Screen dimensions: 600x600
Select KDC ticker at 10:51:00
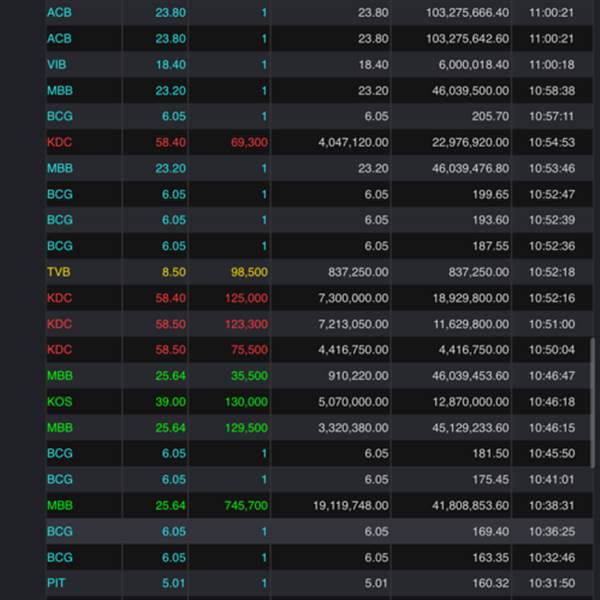(x=59, y=324)
